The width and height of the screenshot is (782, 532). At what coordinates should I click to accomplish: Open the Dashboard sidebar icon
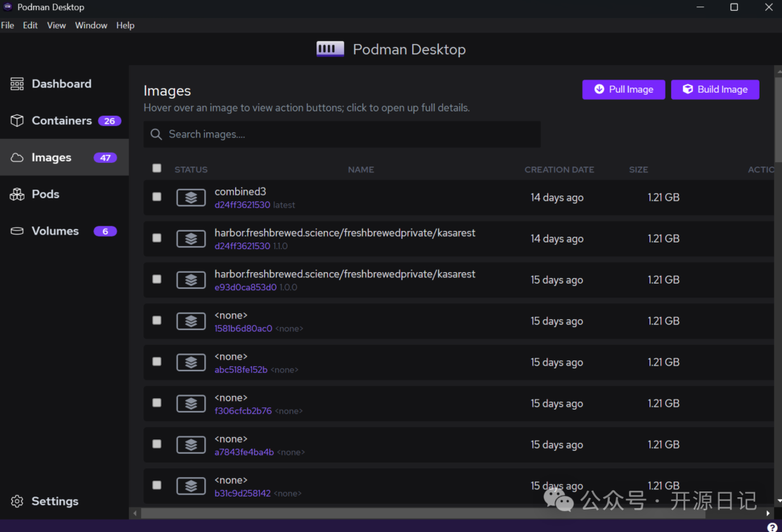17,85
